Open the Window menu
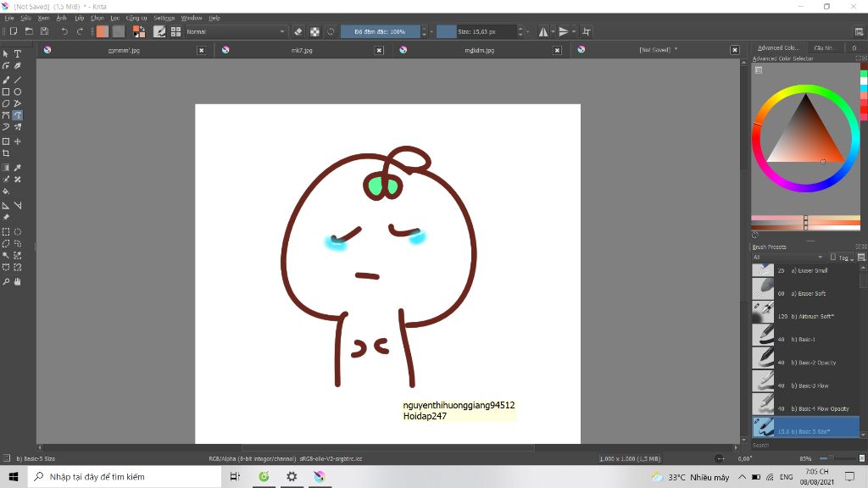 tap(192, 18)
